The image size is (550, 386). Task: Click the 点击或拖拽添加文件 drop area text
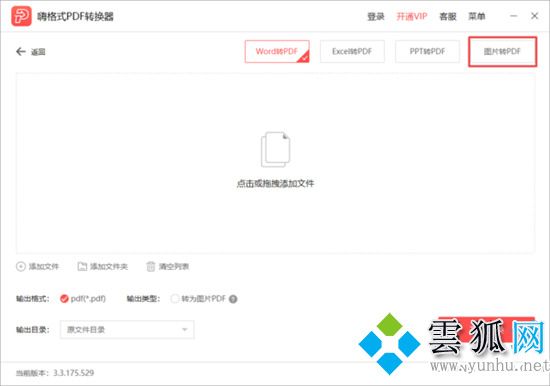275,184
